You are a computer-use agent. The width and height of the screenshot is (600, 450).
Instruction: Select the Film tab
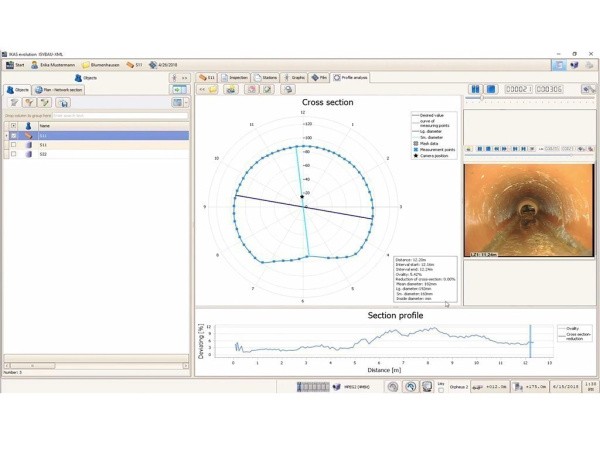coord(320,76)
